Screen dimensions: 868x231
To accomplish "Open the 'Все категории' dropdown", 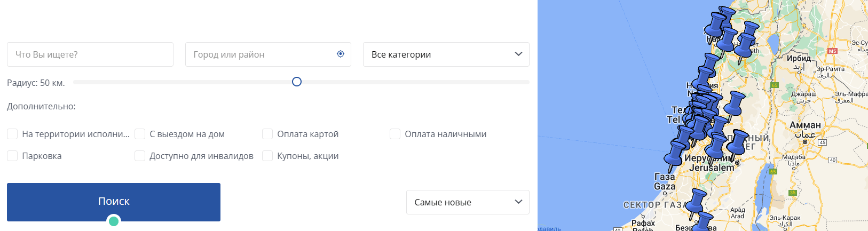I will point(446,54).
